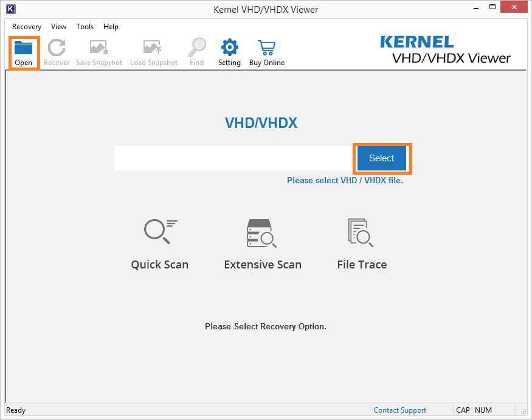
Task: Click the VHD/VHDX heading text
Action: coord(261,123)
